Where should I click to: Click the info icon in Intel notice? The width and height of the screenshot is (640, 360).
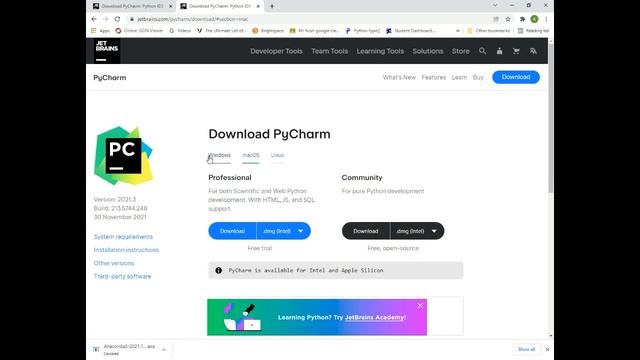pos(218,270)
